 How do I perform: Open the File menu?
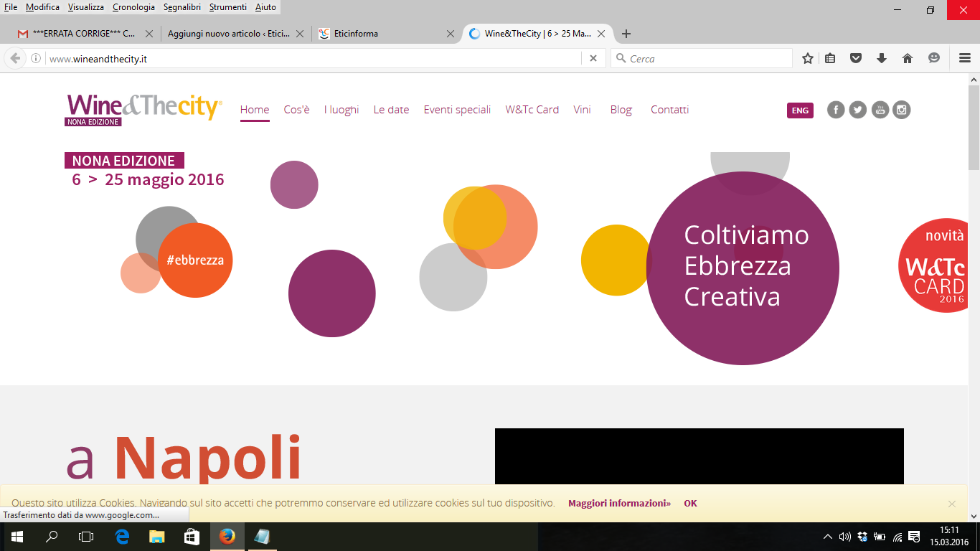click(x=10, y=7)
